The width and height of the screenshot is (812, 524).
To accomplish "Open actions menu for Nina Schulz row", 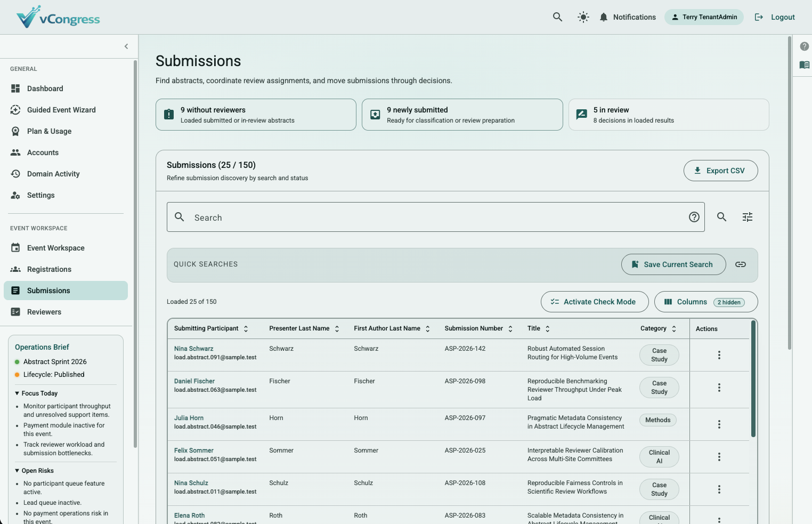I will pyautogui.click(x=719, y=489).
